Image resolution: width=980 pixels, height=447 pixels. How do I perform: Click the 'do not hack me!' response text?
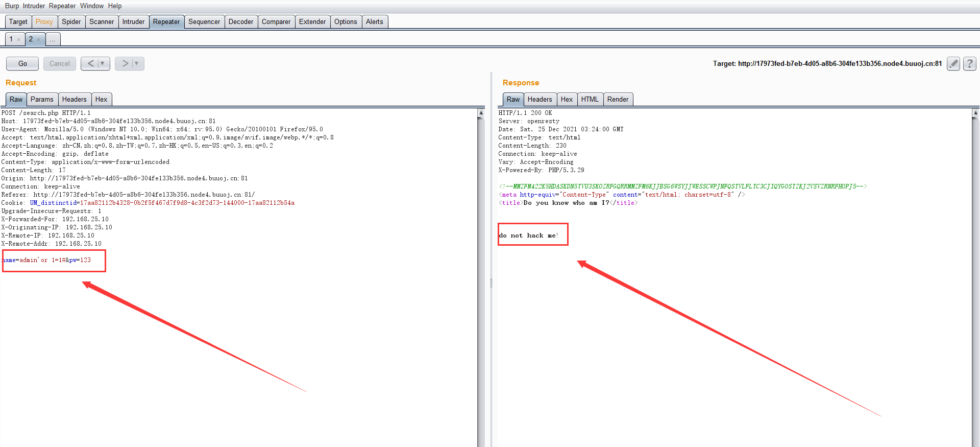[x=529, y=236]
